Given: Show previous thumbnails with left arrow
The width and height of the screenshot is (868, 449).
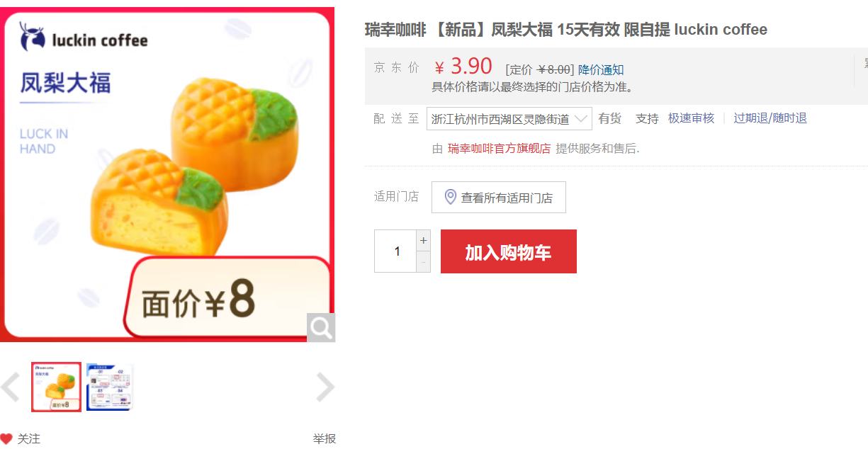Looking at the screenshot, I should tap(10, 387).
